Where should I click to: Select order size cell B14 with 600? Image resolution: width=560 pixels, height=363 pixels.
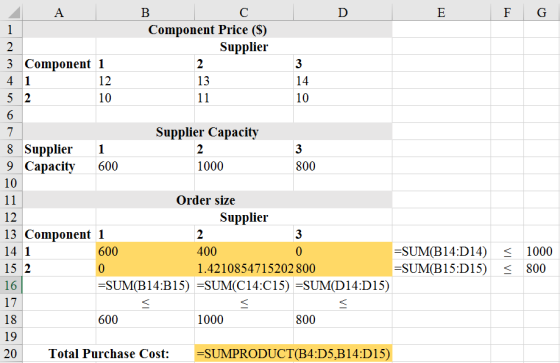coord(145,251)
